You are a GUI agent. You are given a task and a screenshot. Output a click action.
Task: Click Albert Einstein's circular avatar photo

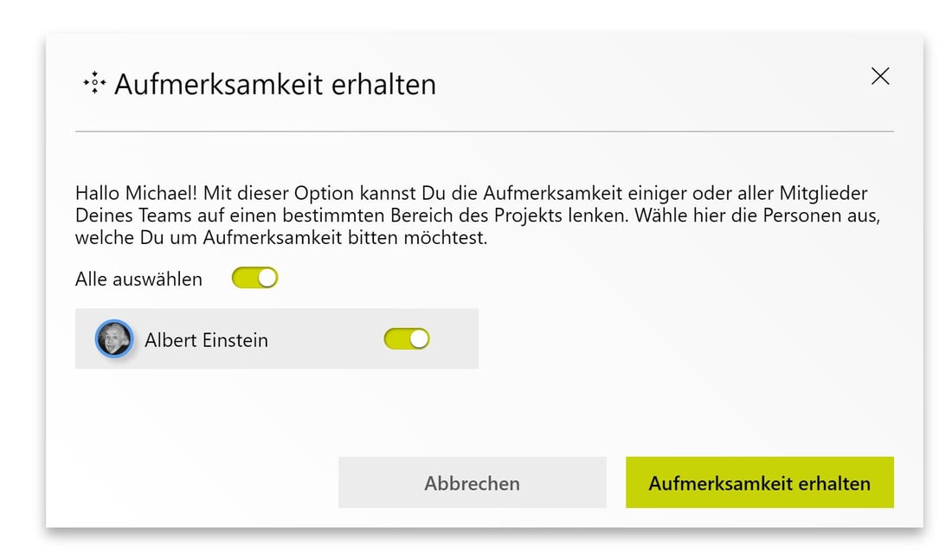point(113,338)
